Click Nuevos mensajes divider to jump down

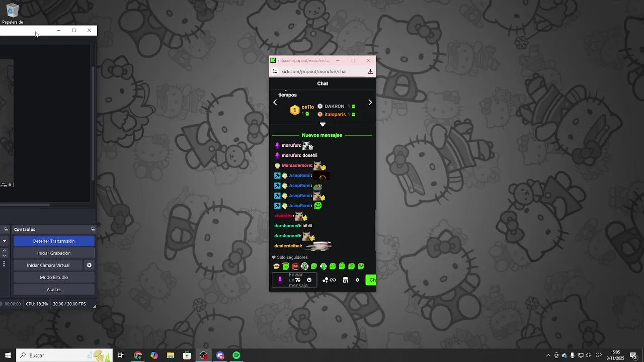(322, 135)
